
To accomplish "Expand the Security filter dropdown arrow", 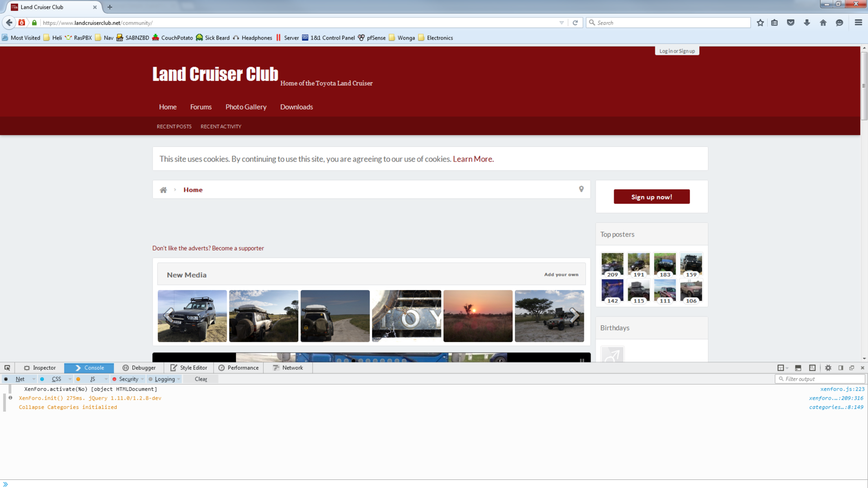I will [142, 379].
